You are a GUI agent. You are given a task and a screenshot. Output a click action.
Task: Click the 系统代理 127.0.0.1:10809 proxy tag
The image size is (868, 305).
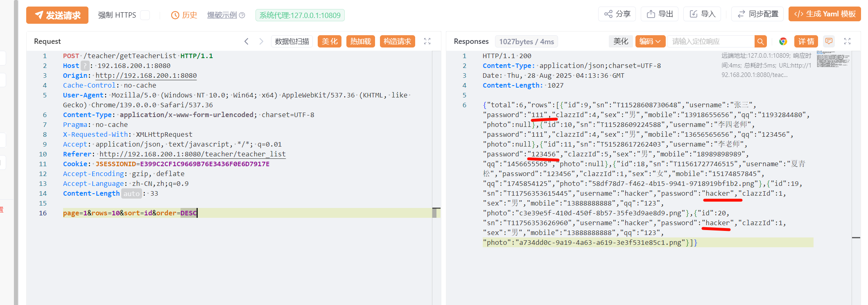click(300, 15)
